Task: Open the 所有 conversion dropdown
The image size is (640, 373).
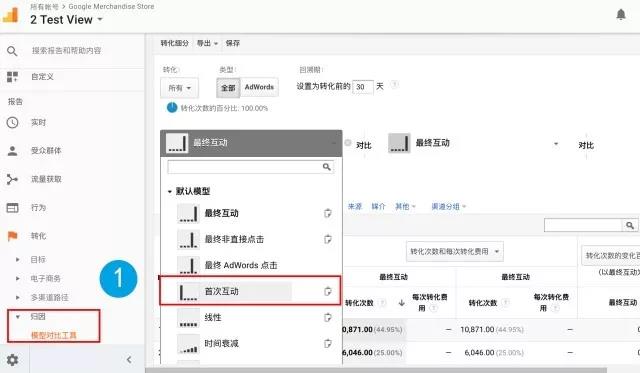Action: point(180,88)
